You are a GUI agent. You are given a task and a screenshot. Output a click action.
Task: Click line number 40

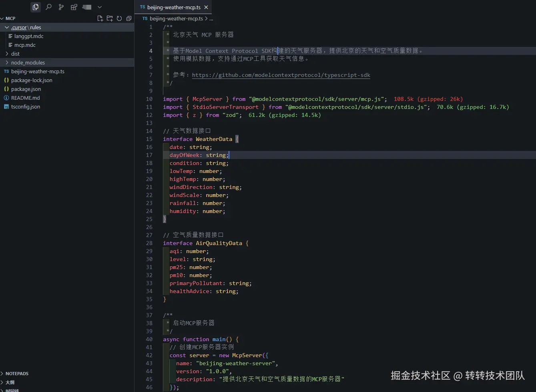[149, 339]
